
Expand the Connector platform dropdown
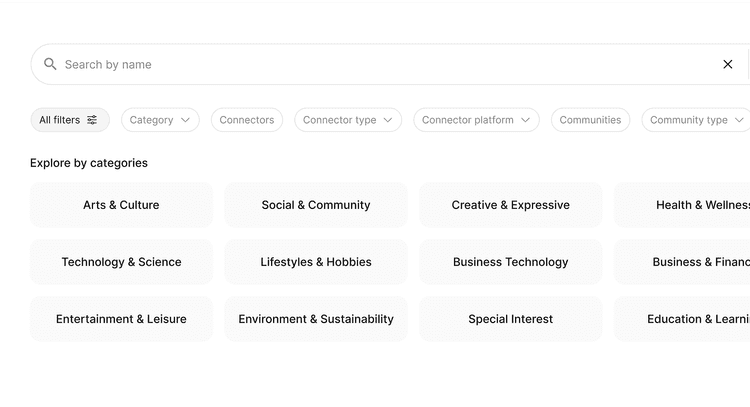pos(476,120)
